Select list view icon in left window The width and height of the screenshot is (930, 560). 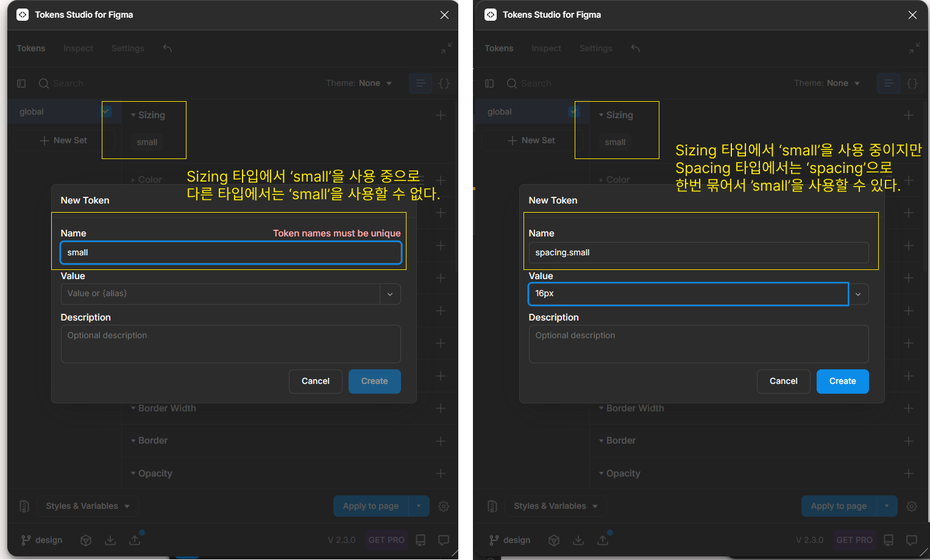(x=421, y=83)
